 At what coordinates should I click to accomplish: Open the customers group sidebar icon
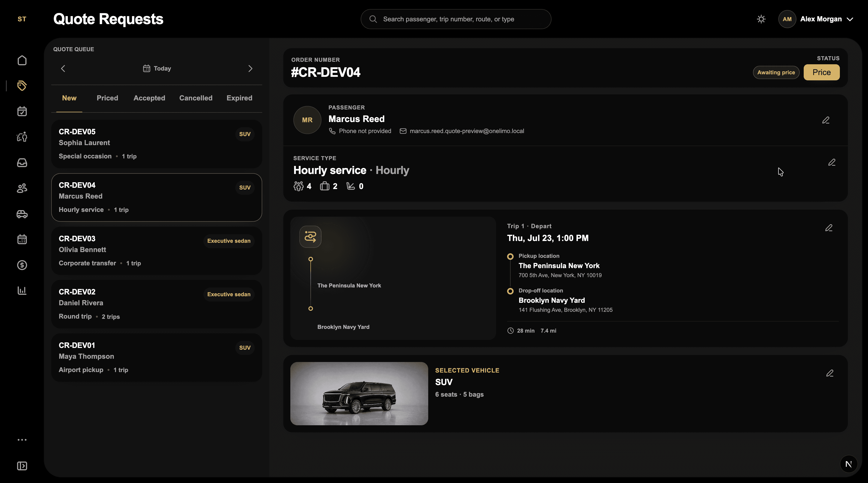pyautogui.click(x=22, y=188)
